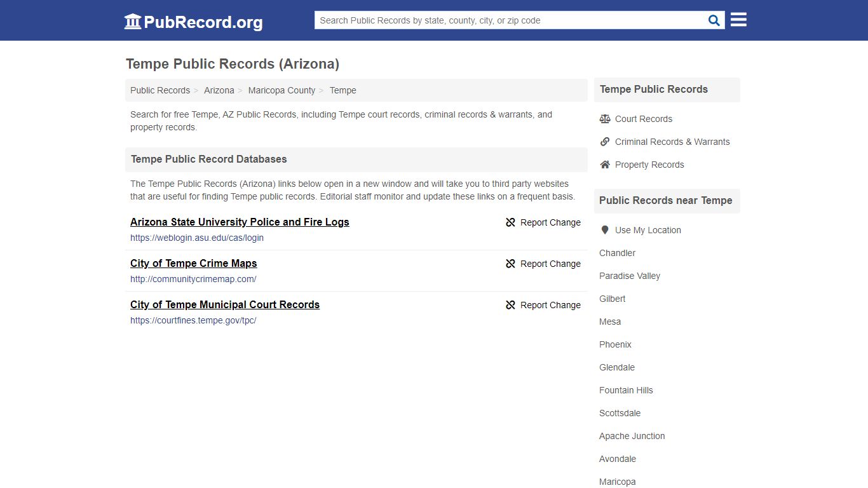The width and height of the screenshot is (868, 488).
Task: Click the Tempe Public Record Databases heading
Action: point(209,159)
